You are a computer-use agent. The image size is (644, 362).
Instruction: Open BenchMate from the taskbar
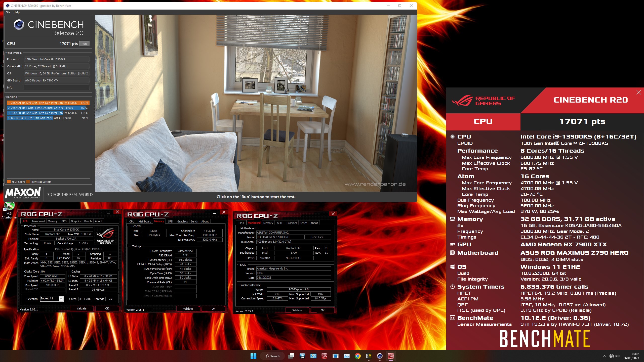[x=369, y=356]
